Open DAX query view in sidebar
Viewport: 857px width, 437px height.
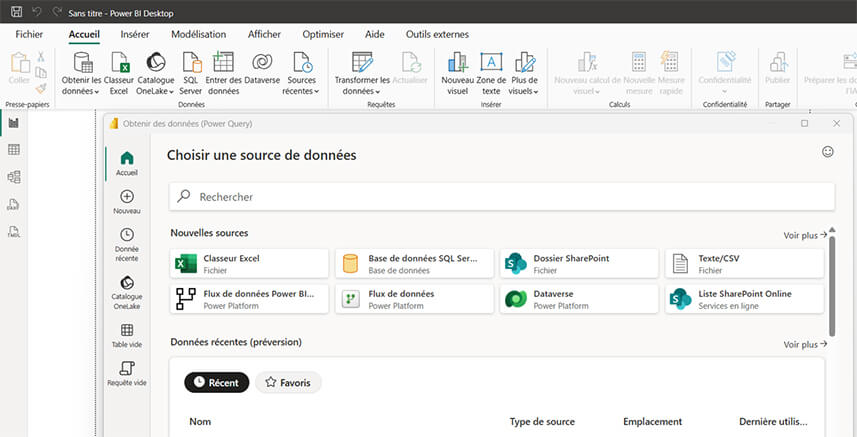tap(14, 205)
